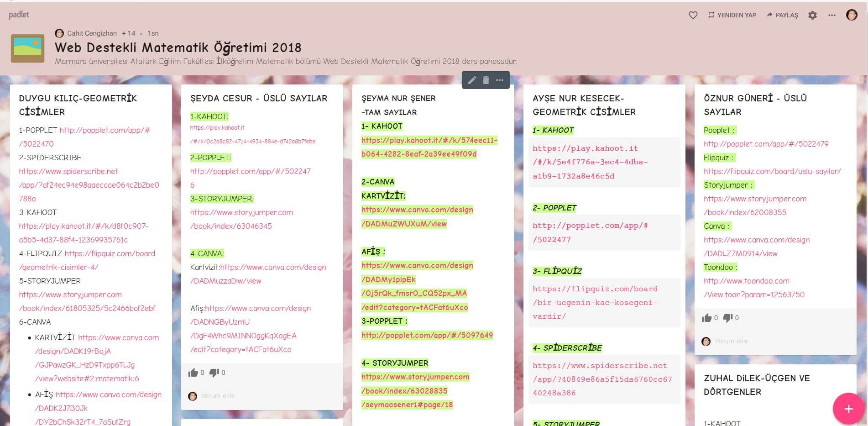Click PAYLAŞ share button
Viewport: 868px width, 426px height.
[782, 15]
